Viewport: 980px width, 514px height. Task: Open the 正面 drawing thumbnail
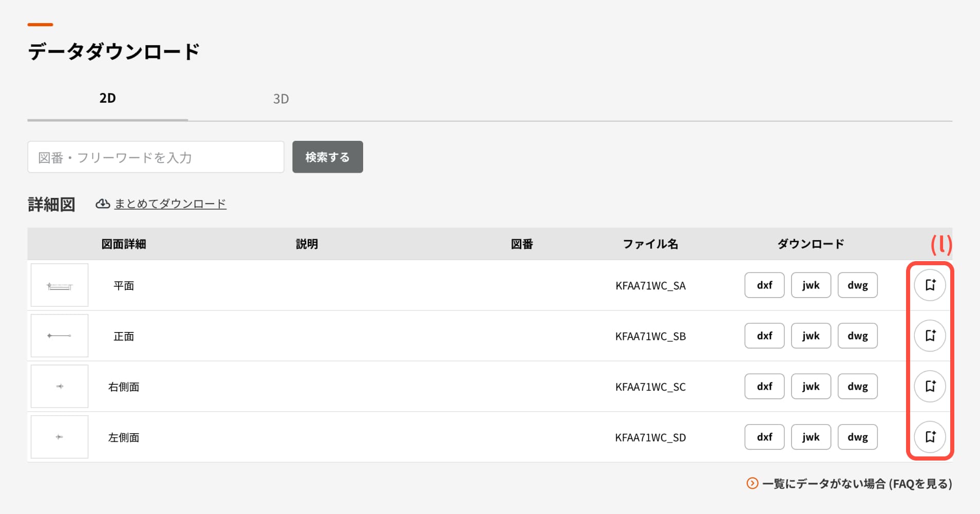click(x=60, y=336)
